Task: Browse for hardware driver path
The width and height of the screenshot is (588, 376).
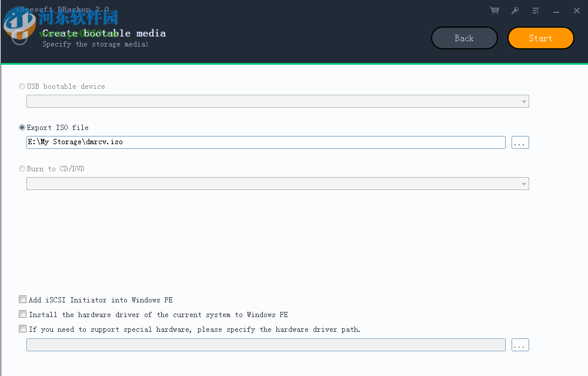Action: point(520,345)
